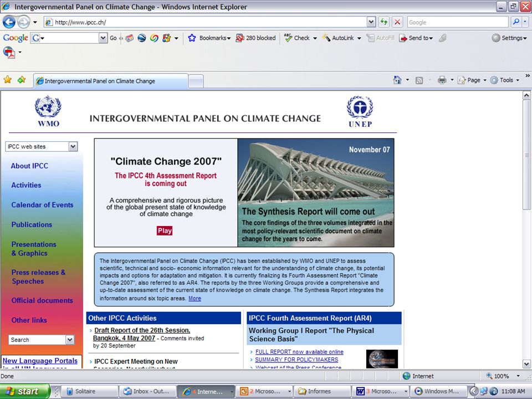The image size is (532, 399).
Task: Open Other links in the sidebar
Action: tap(29, 320)
